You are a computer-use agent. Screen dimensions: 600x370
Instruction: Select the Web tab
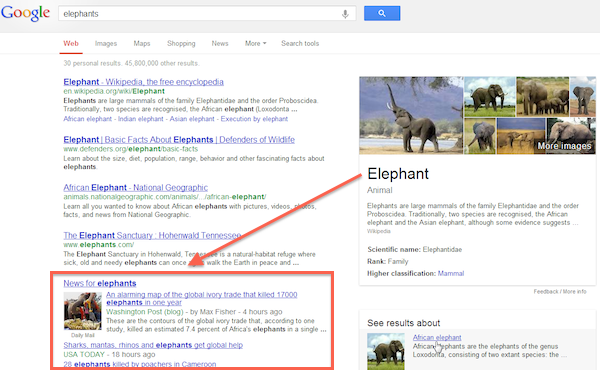pos(71,43)
